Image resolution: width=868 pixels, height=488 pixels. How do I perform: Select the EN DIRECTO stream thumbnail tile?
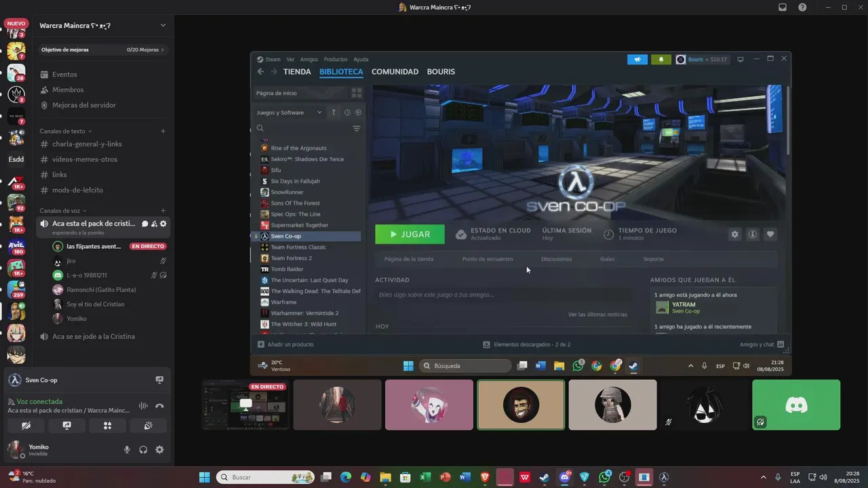(x=245, y=405)
